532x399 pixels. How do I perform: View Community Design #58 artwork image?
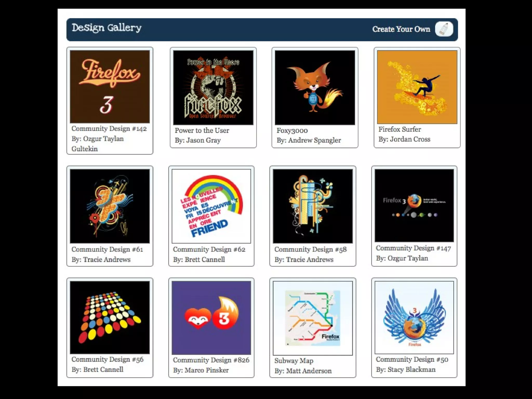(313, 206)
